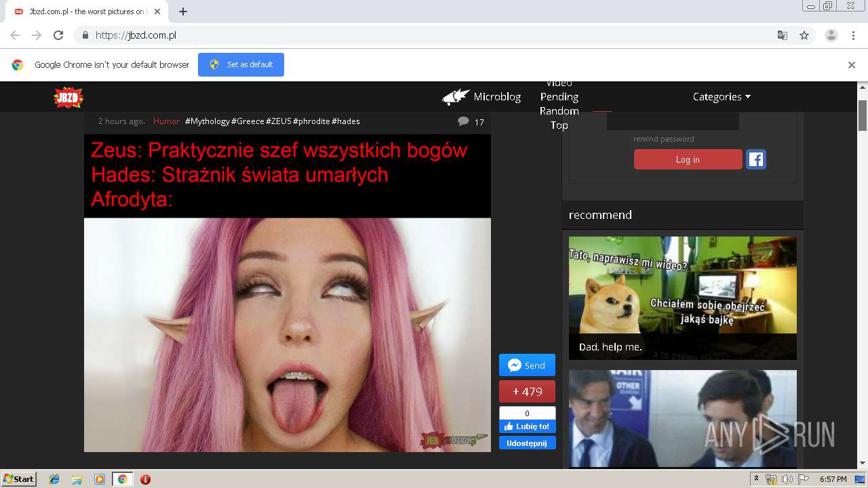Close the Jbzd.com.pl tab
Viewport: 868px width, 488px height.
click(158, 12)
